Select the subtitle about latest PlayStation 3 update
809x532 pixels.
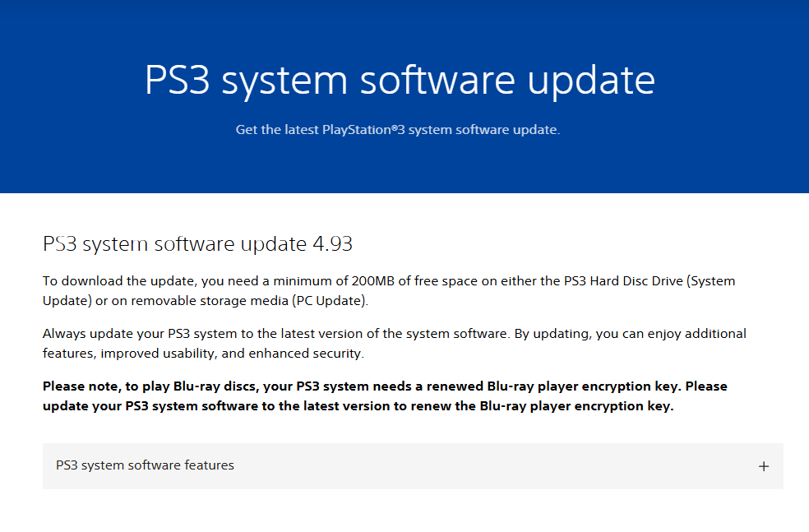point(398,129)
